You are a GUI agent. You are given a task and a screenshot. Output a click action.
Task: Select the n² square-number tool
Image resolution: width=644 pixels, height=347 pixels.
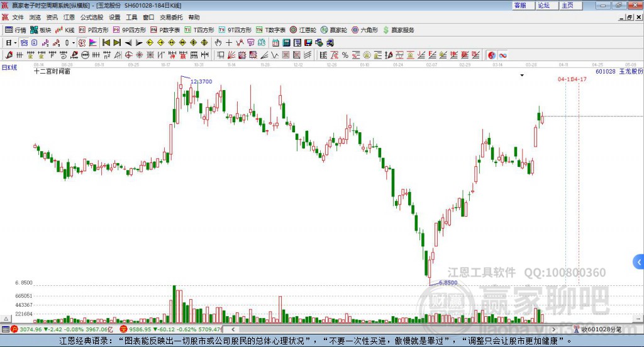click(107, 55)
